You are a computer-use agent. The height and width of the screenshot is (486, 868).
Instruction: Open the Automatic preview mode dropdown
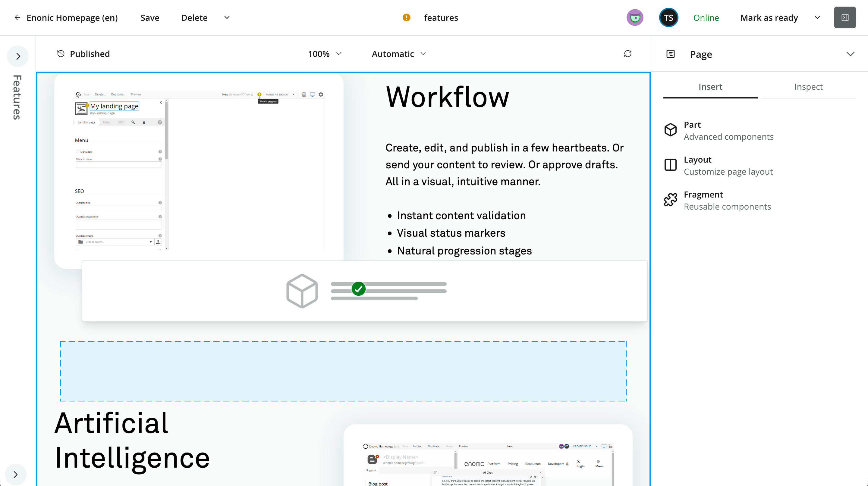(399, 54)
